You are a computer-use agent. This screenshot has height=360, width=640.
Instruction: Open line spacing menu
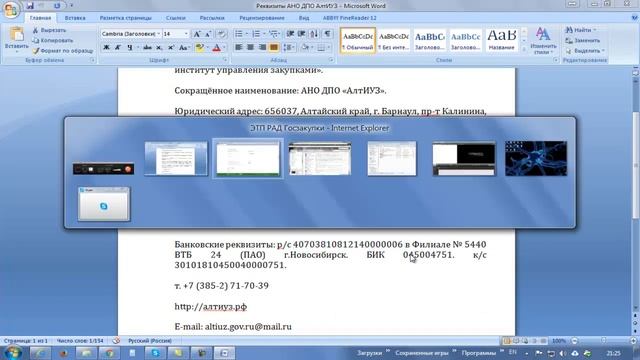click(x=288, y=48)
